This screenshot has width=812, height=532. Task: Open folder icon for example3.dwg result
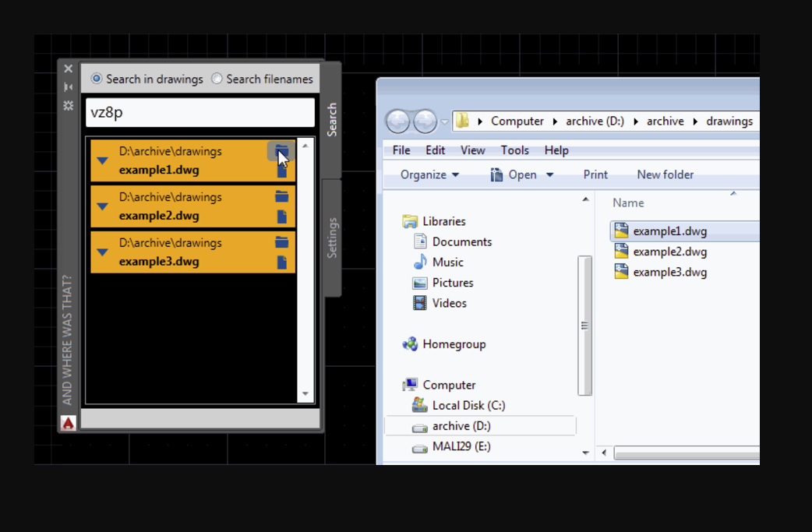(281, 241)
